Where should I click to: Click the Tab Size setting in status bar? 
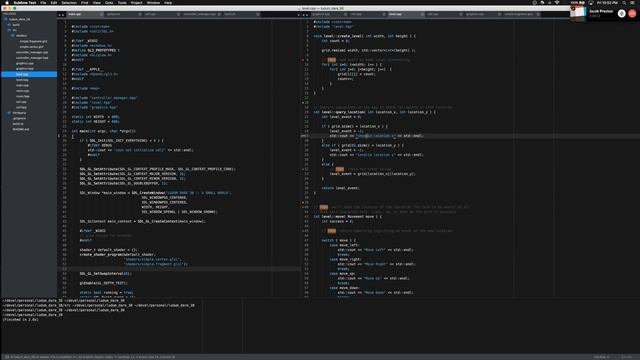click(x=602, y=357)
